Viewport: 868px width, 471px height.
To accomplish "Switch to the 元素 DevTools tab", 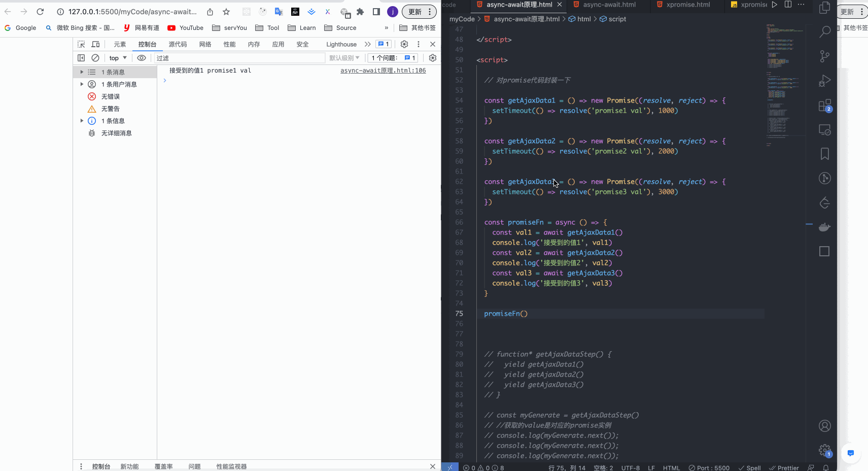I will tap(120, 44).
